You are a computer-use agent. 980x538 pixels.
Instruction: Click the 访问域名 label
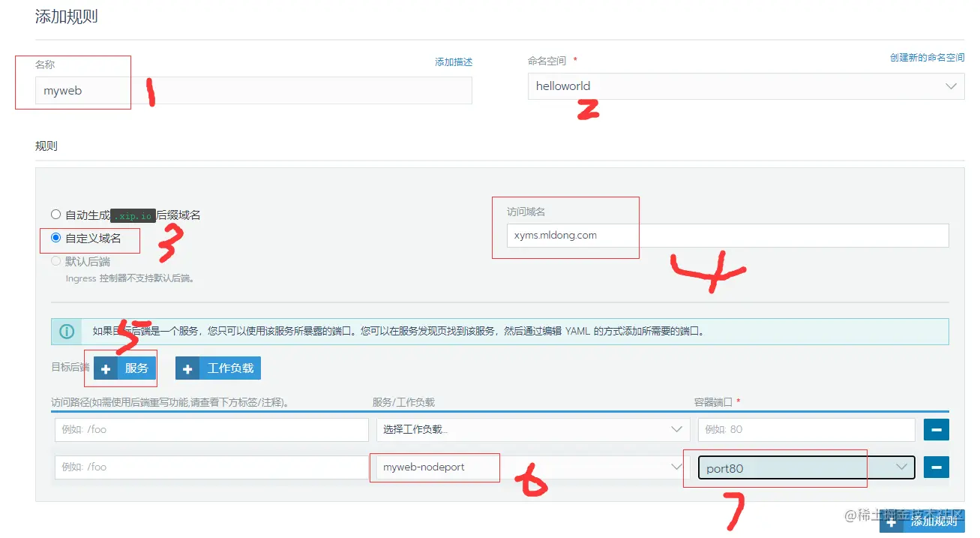coord(526,212)
